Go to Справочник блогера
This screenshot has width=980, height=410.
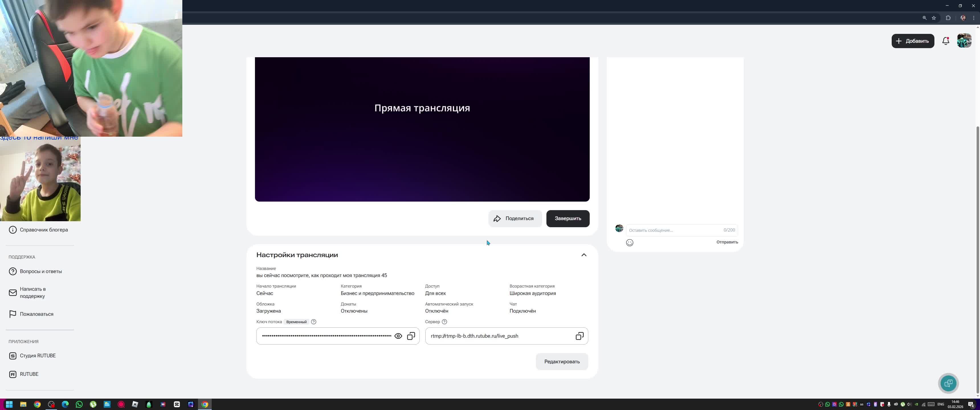click(43, 230)
